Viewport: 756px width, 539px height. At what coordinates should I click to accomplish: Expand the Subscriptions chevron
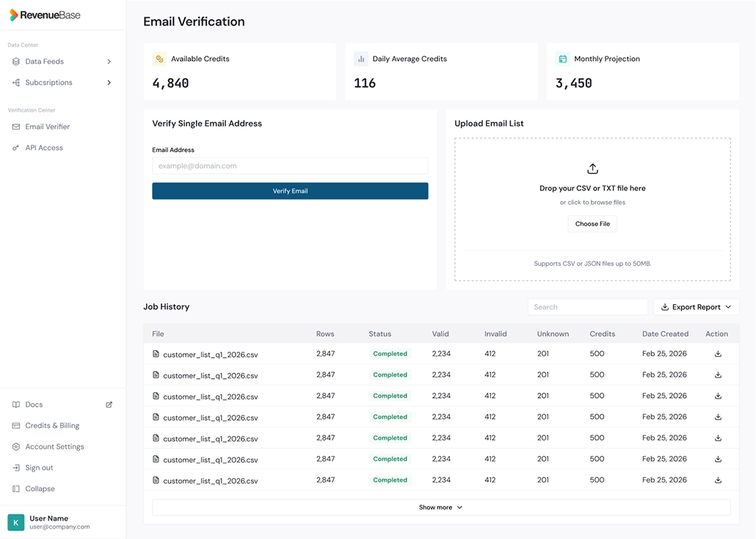coord(109,82)
